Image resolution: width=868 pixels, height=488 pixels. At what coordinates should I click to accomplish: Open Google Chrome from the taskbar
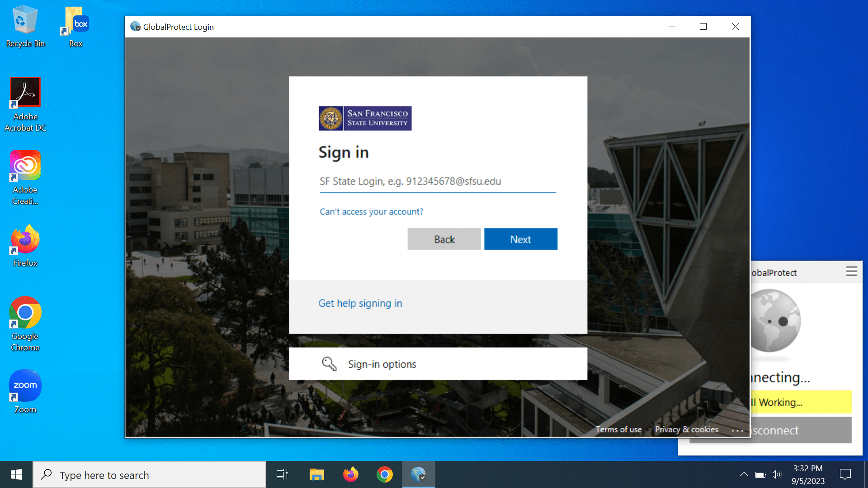click(x=385, y=474)
